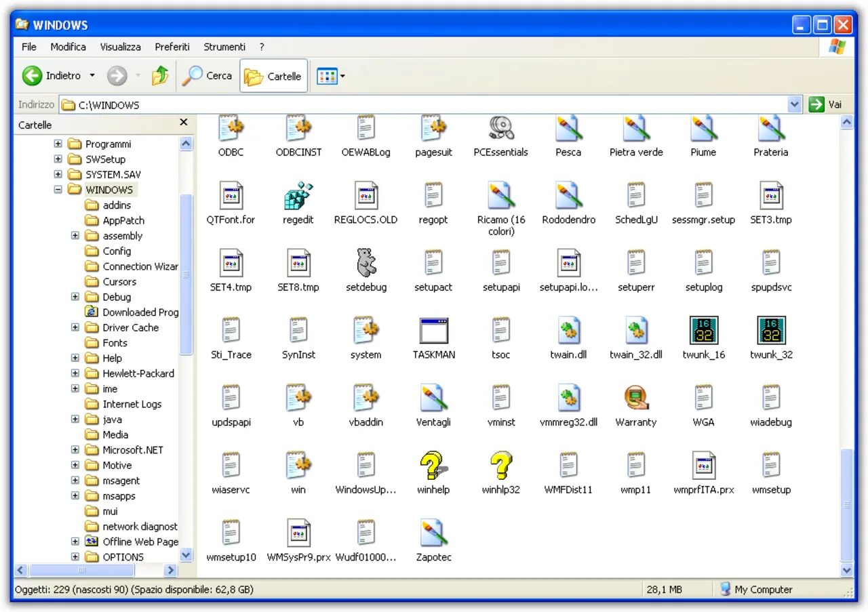Image resolution: width=868 pixels, height=612 pixels.
Task: Click file list scroll down arrow
Action: click(846, 571)
